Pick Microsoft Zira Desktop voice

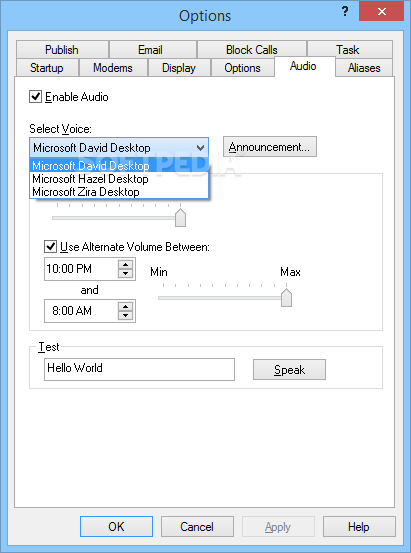pos(119,192)
